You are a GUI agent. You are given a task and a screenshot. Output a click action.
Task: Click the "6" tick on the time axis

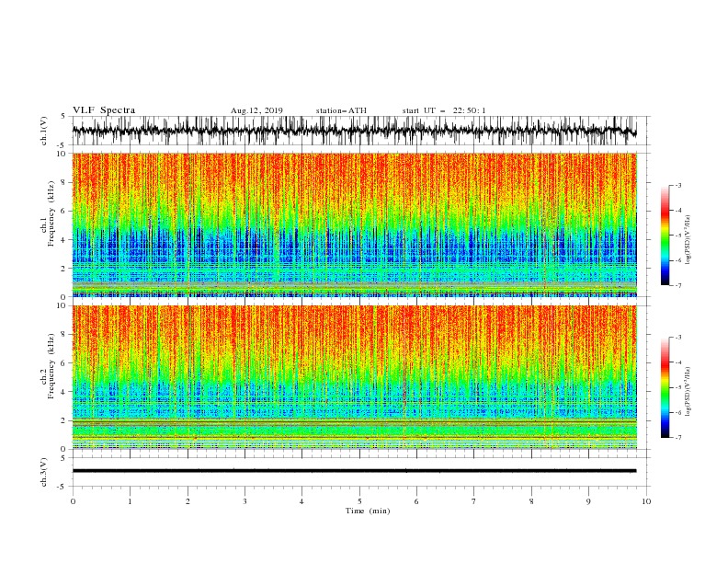pos(416,501)
